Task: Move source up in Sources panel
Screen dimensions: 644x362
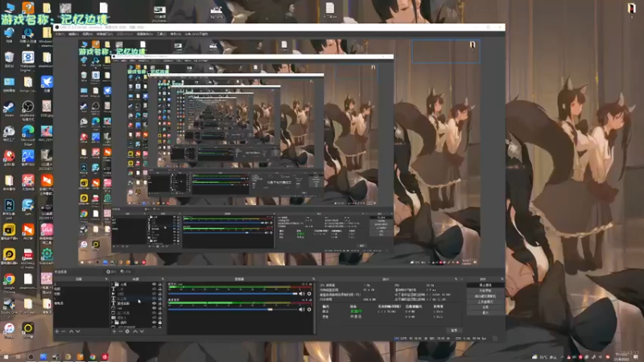Action: coord(135,331)
